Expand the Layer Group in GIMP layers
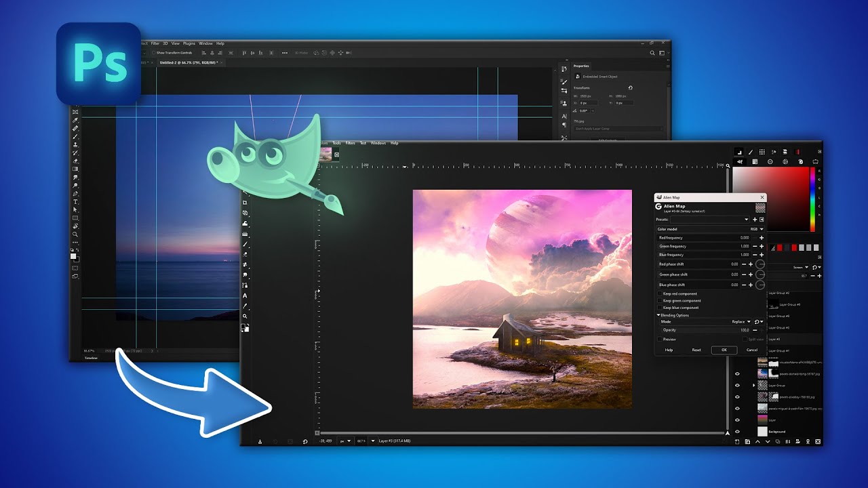The height and width of the screenshot is (488, 868). [753, 386]
